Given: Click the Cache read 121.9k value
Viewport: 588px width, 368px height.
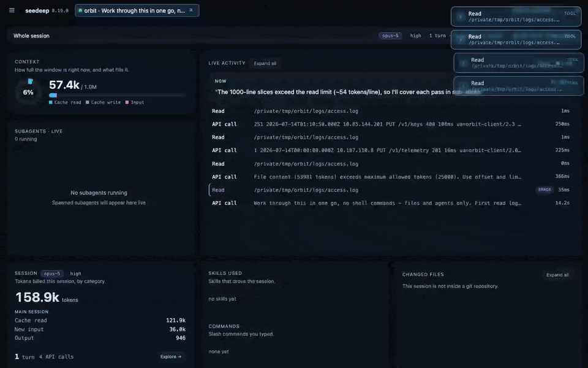Looking at the screenshot, I should (x=176, y=320).
